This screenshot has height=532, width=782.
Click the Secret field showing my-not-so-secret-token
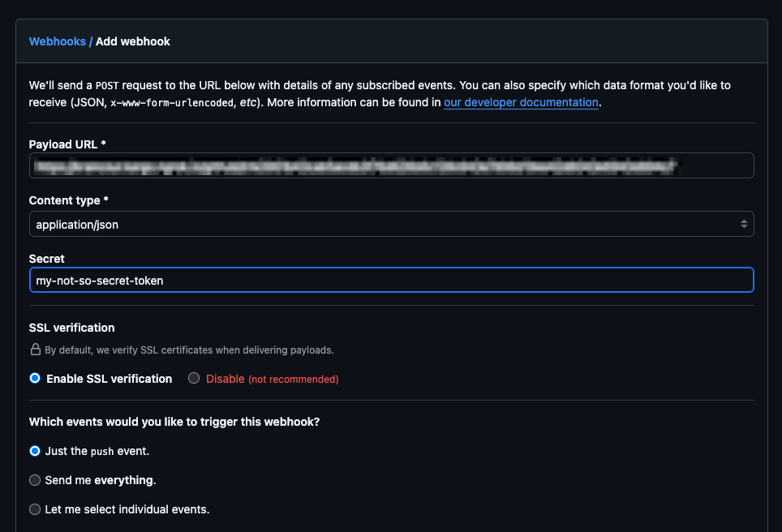392,280
